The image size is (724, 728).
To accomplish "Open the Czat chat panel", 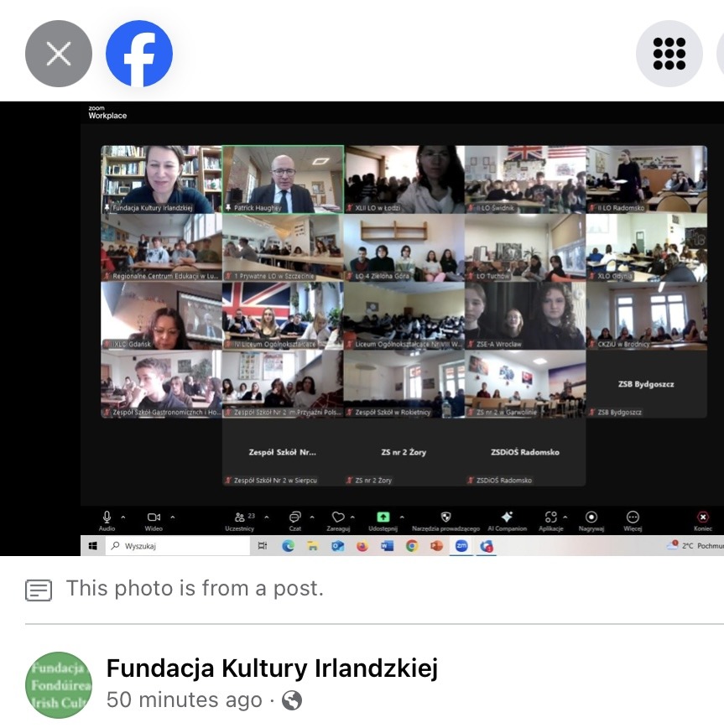I will tap(295, 519).
